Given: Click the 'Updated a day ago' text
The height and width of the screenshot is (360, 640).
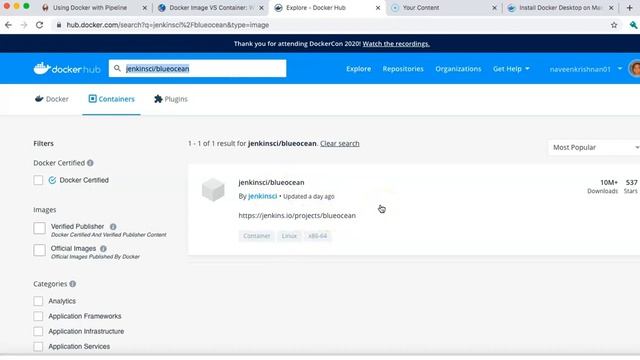Looking at the screenshot, I should click(309, 196).
